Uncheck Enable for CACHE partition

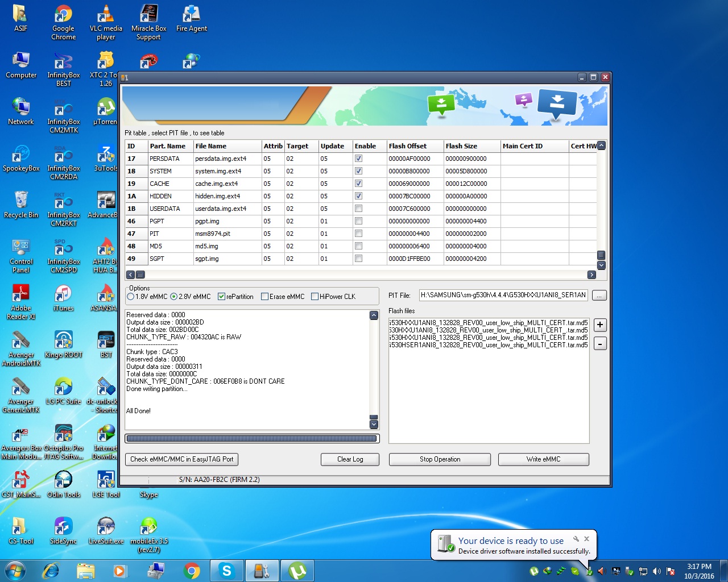point(358,184)
